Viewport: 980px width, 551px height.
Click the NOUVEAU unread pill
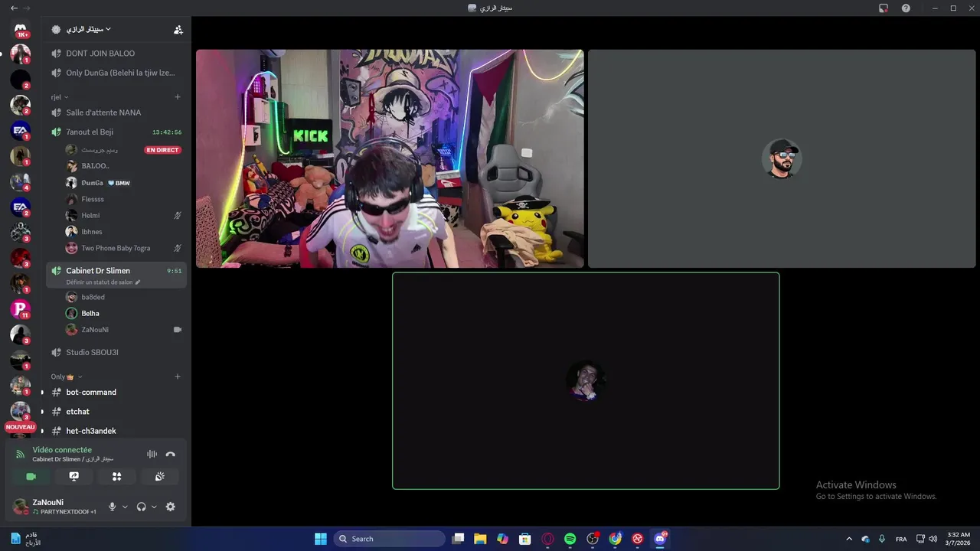pos(21,427)
